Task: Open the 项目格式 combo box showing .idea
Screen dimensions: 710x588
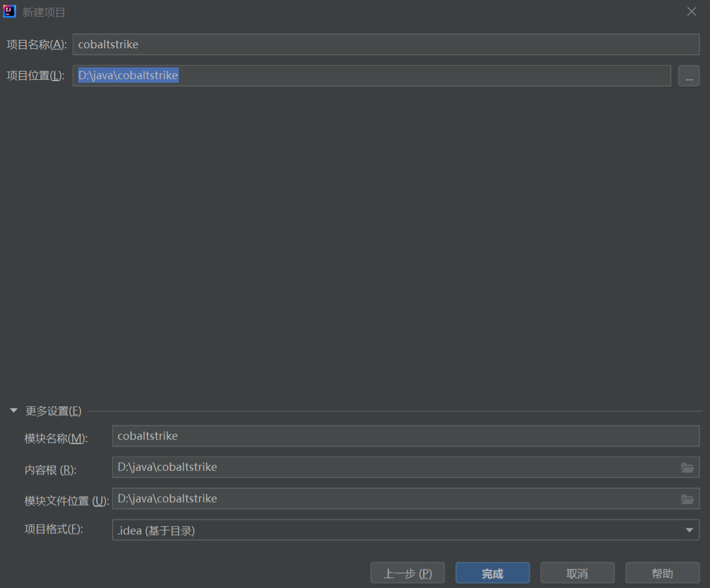Action: tap(393, 530)
